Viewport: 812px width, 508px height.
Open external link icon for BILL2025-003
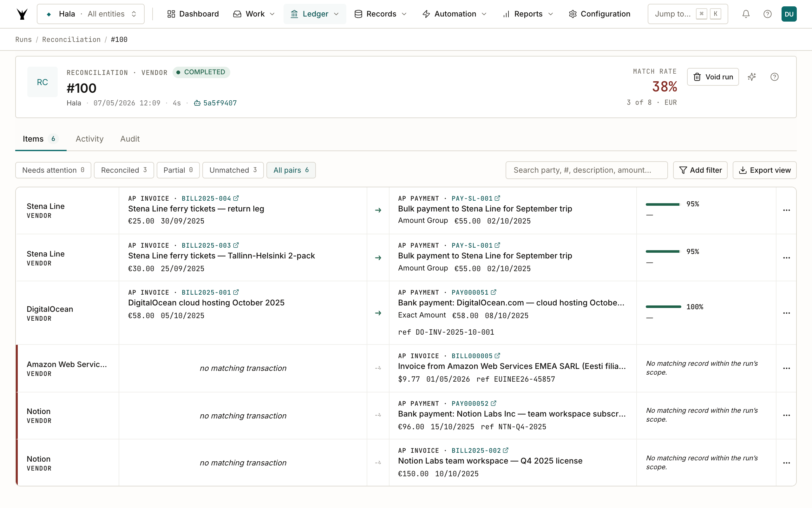tap(236, 245)
